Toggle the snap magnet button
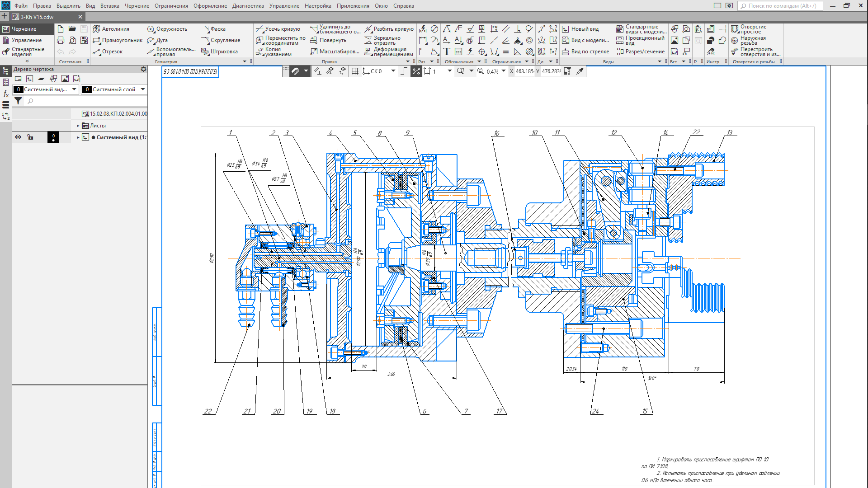The image size is (868, 488). pyautogui.click(x=295, y=71)
